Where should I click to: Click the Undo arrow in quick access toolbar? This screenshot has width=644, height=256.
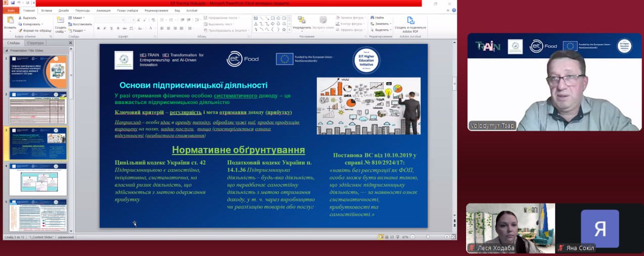click(x=19, y=3)
